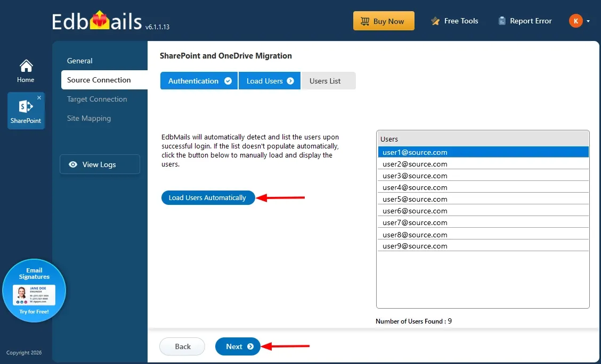Open the Email Signatures promo badge
The image size is (601, 364).
pos(34,291)
